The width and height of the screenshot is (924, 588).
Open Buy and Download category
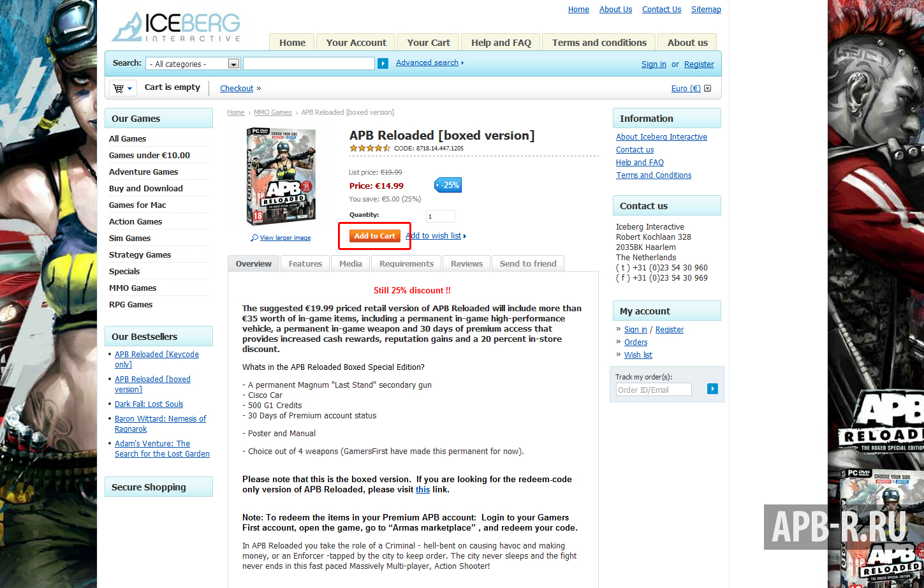[146, 189]
